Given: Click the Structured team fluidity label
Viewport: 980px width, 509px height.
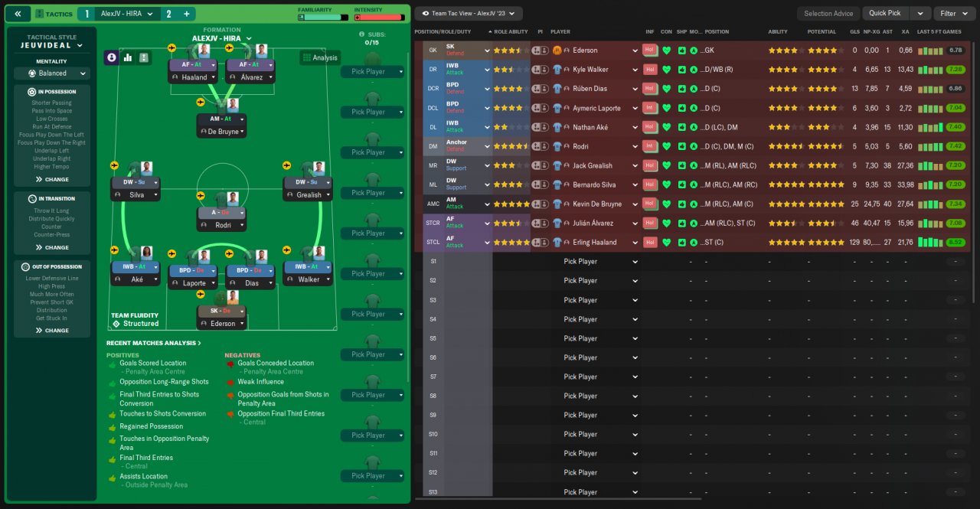Looking at the screenshot, I should coord(141,324).
